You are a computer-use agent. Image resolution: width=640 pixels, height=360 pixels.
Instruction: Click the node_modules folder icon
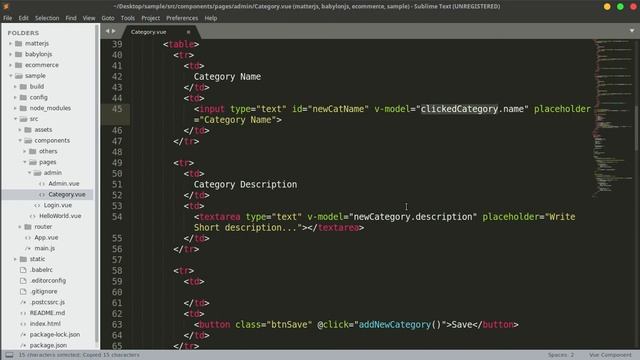[23, 108]
